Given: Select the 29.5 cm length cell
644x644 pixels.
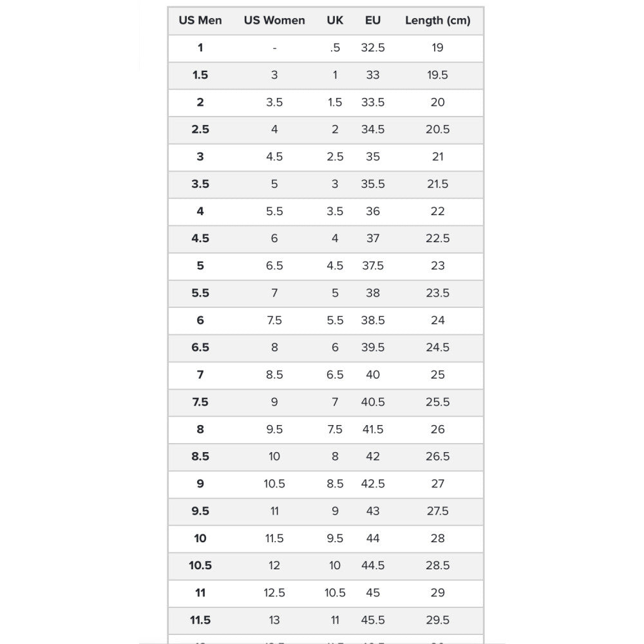Looking at the screenshot, I should pos(438,620).
